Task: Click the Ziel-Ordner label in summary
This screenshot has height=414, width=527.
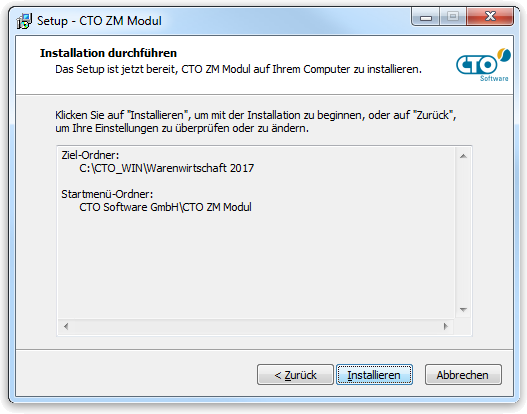Action: [x=90, y=155]
